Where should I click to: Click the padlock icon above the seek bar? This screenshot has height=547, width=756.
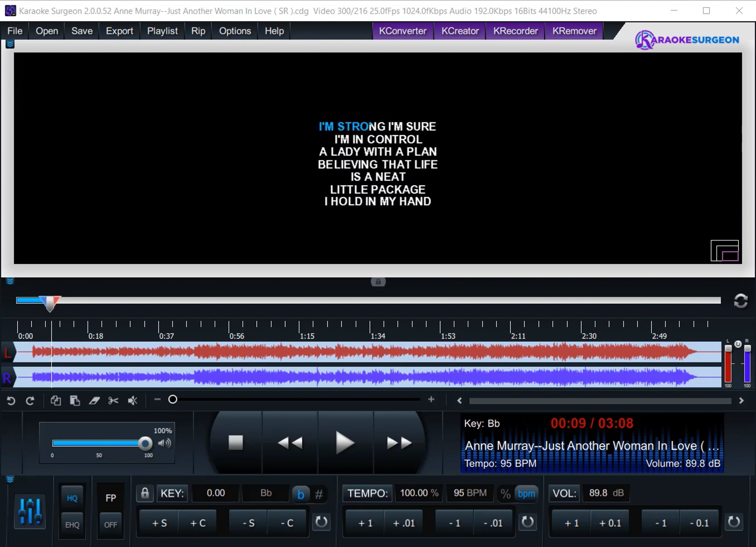coord(378,282)
